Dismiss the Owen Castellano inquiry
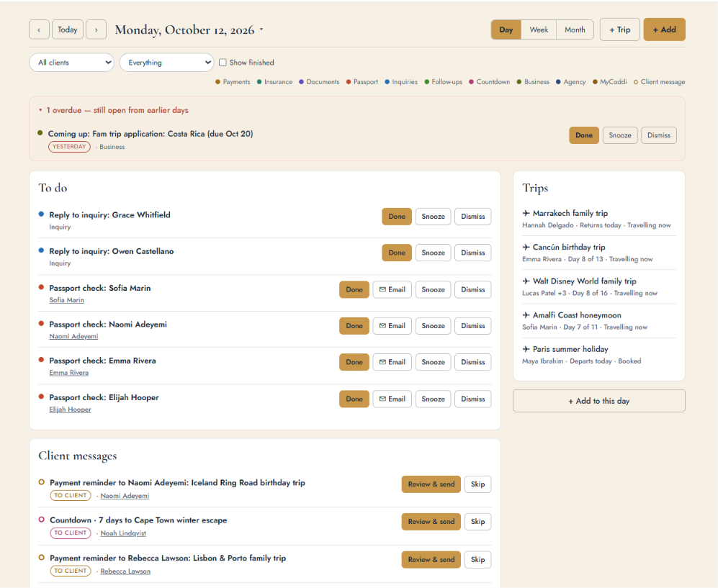This screenshot has height=588, width=718. [472, 253]
